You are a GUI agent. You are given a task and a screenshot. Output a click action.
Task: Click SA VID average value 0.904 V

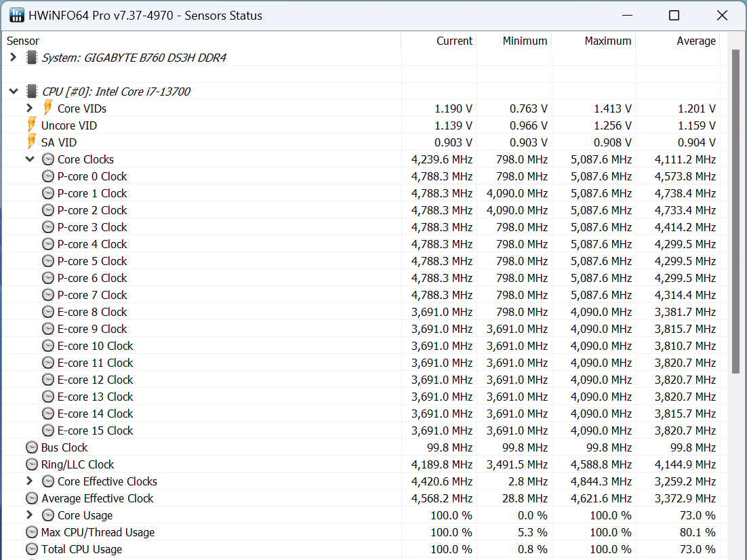[x=697, y=142]
